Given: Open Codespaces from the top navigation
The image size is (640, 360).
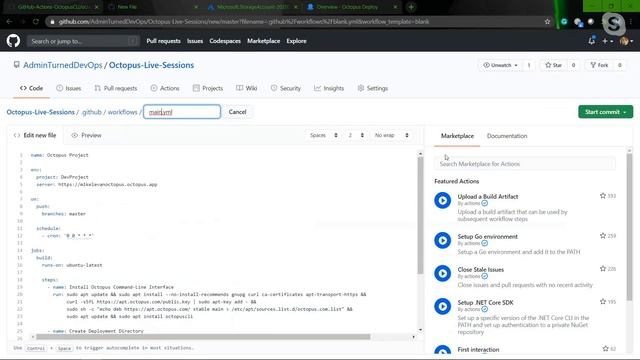Looking at the screenshot, I should tap(225, 41).
